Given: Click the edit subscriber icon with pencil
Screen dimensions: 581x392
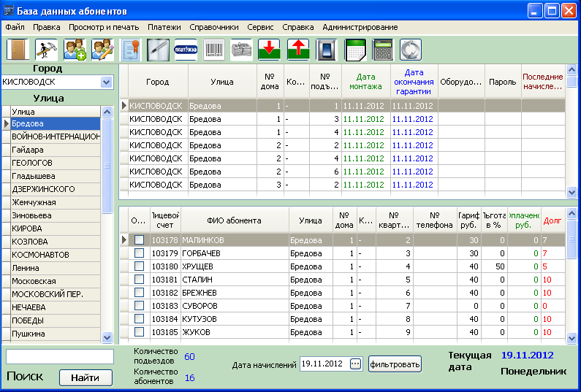Looking at the screenshot, I should (x=102, y=49).
